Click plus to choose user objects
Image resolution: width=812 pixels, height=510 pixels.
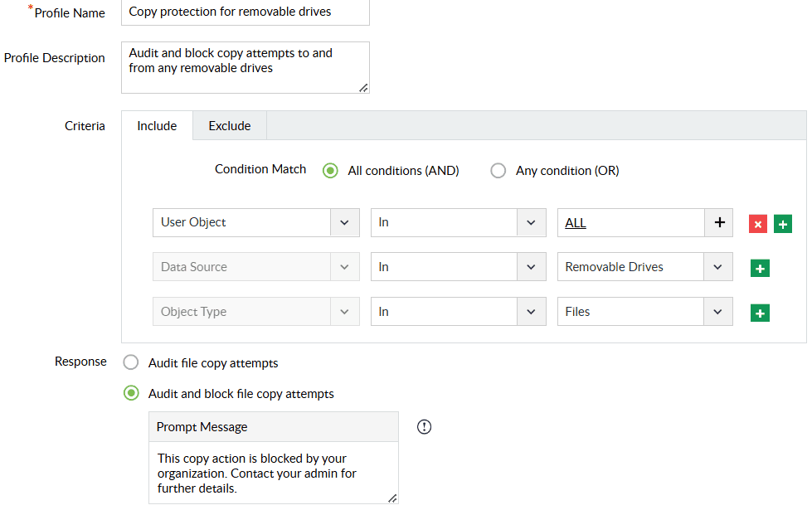(719, 222)
